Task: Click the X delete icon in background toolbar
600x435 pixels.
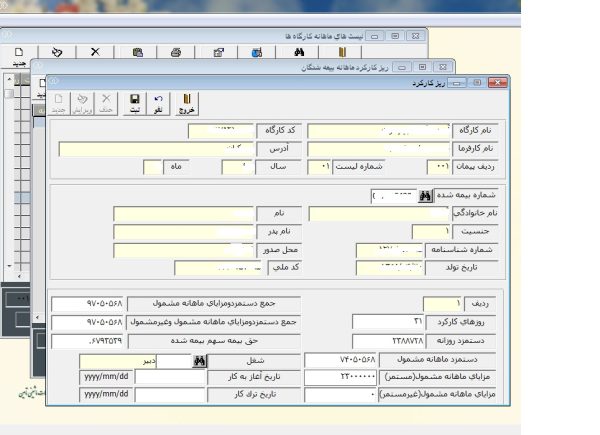Action: tap(95, 52)
